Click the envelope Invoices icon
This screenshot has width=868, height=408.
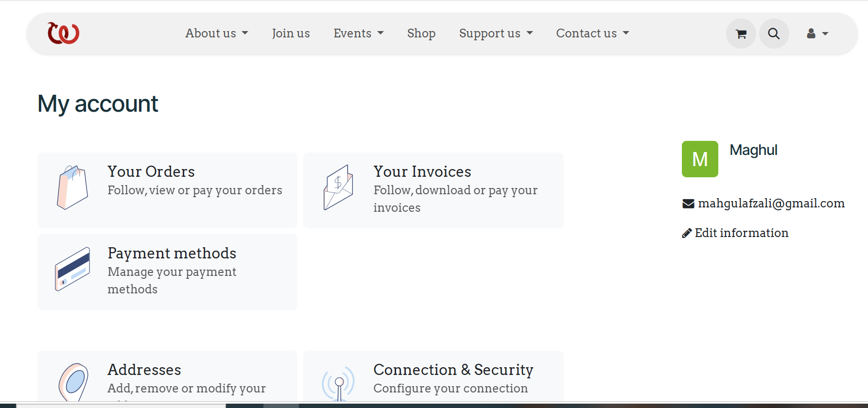pos(338,187)
